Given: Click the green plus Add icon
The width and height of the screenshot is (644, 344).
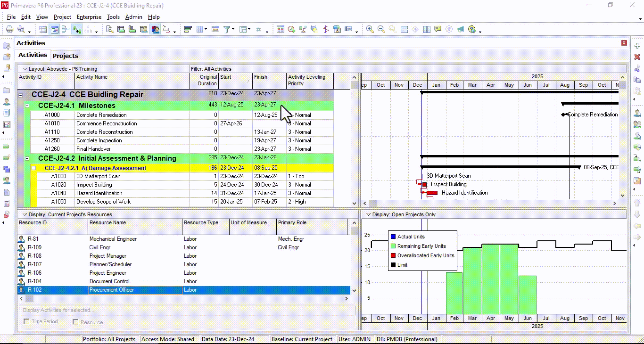Looking at the screenshot, I should 637,46.
